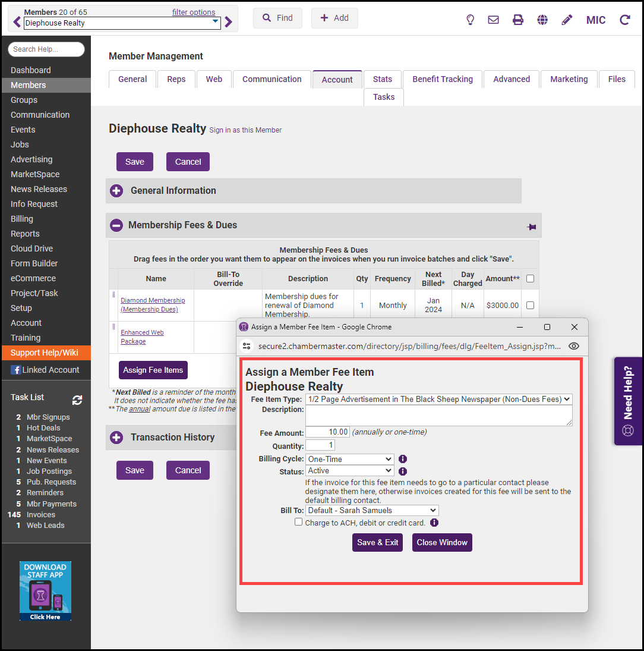Click the Fee Amount input field

[327, 432]
